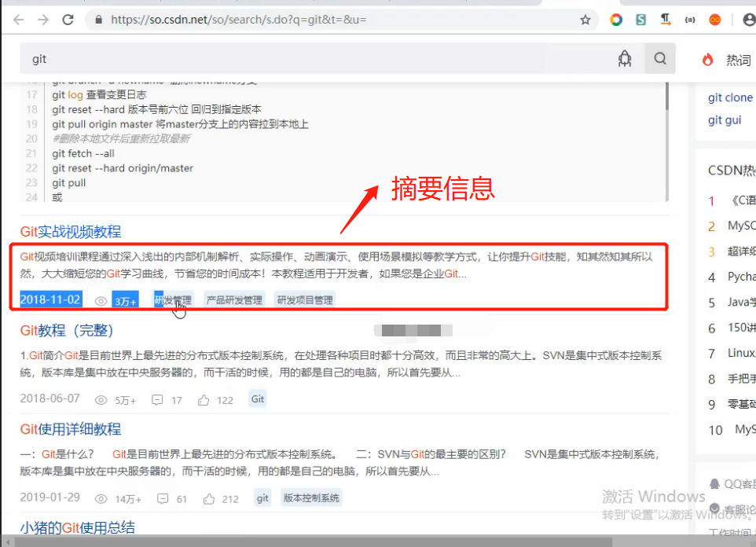Image resolution: width=756 pixels, height=547 pixels.
Task: Click the date 2019-01-29
Action: coord(50,497)
